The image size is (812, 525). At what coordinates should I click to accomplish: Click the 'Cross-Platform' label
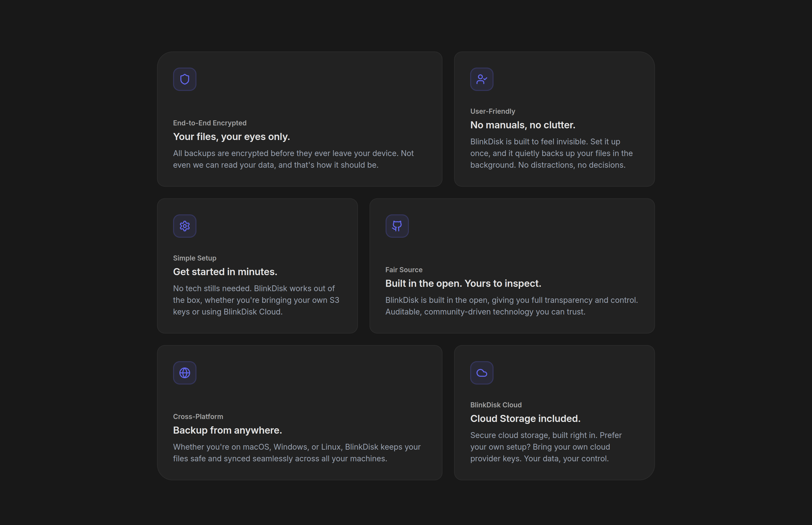pos(198,417)
